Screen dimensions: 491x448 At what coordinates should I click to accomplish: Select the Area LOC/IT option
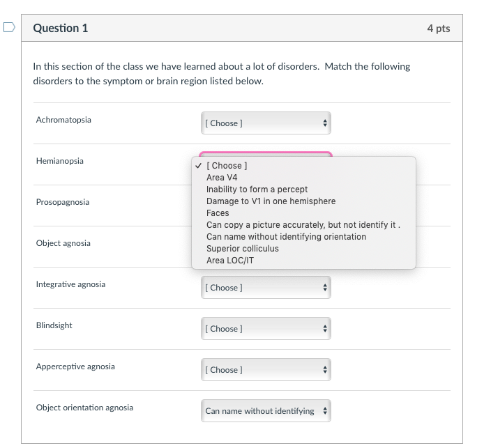point(230,261)
